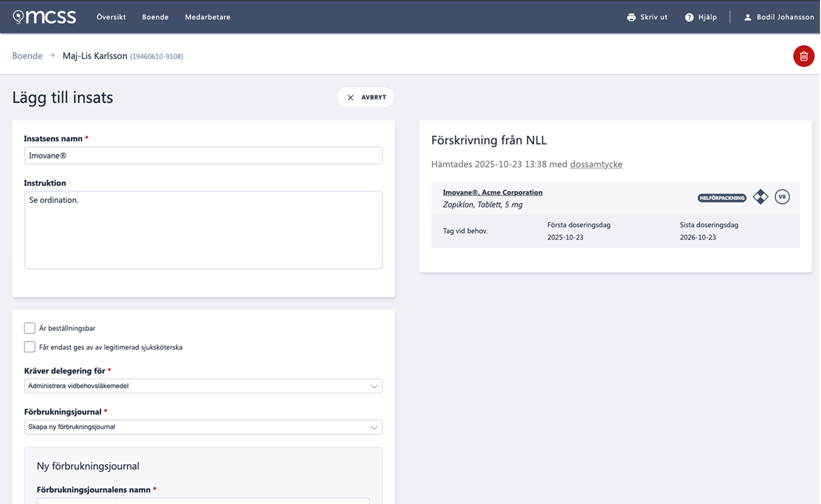Click the Hjälp question mark icon

689,17
